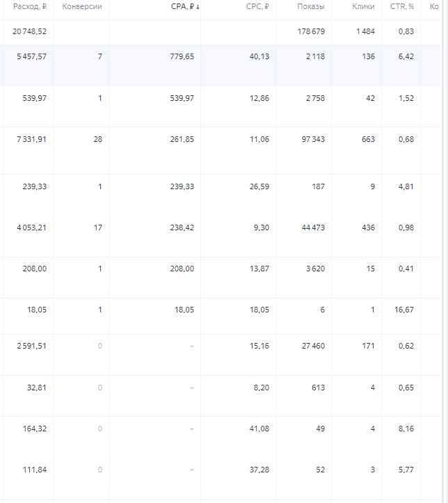Click the Конверсии column header
Image resolution: width=448 pixels, height=503 pixels.
click(x=82, y=7)
